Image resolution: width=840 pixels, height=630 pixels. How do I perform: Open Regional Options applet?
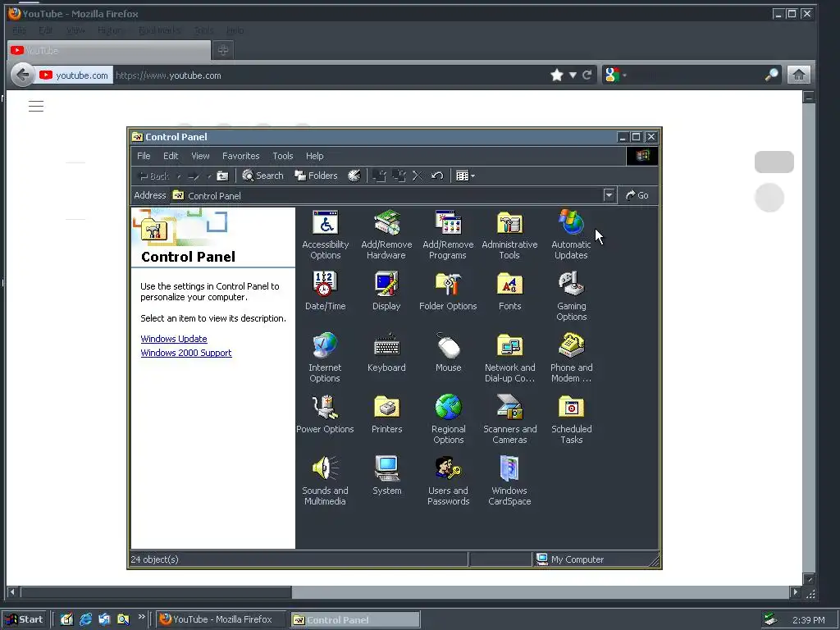coord(449,419)
